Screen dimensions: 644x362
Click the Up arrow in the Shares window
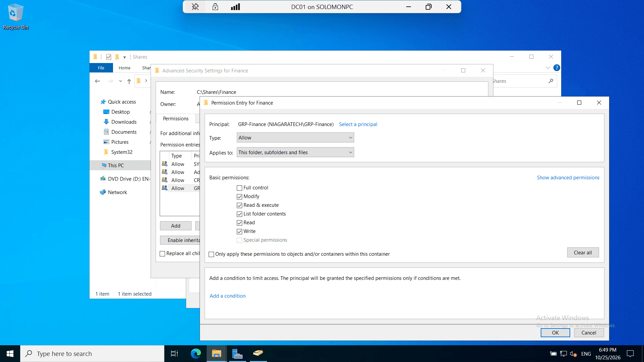(x=129, y=81)
